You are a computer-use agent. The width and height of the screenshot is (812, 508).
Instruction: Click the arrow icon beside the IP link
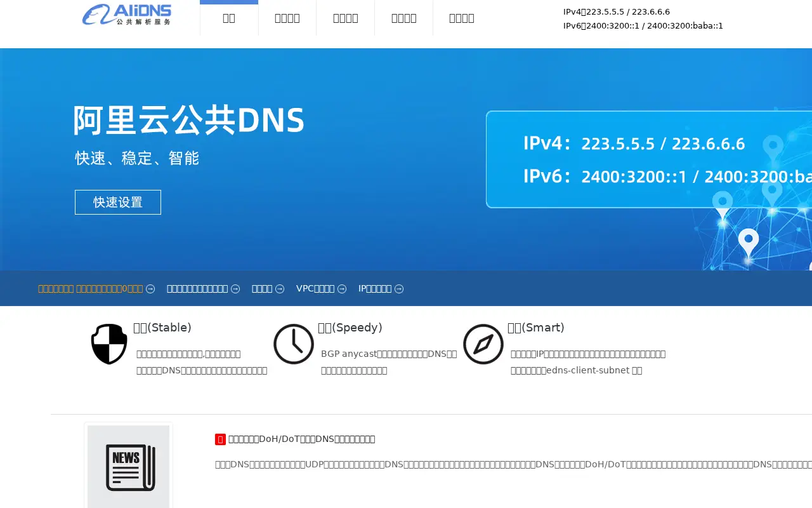(x=399, y=289)
